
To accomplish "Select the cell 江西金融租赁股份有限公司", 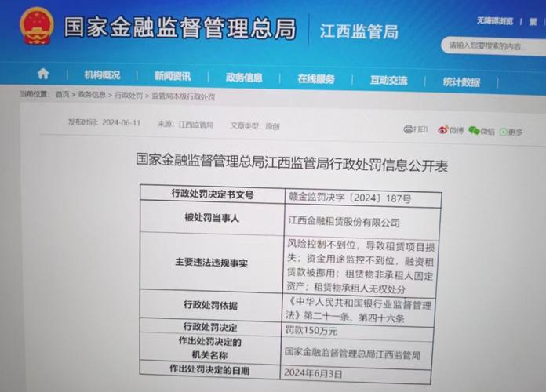I will 362,221.
